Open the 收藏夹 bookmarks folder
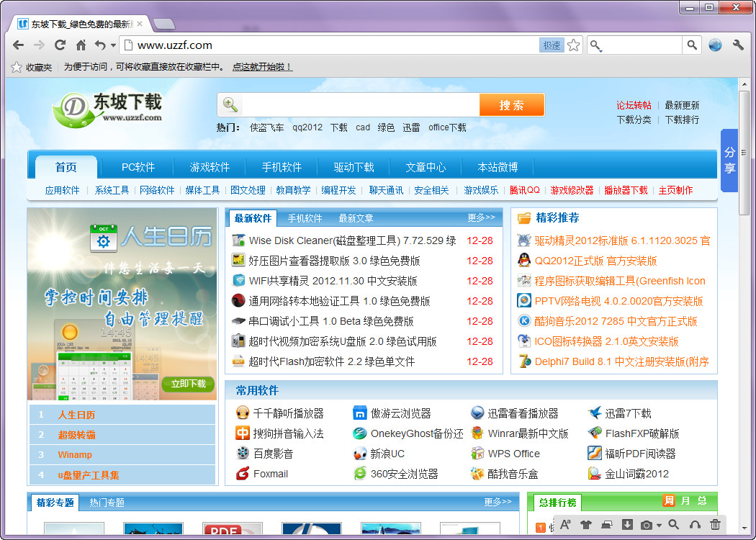Screen dimensions: 756x540 click(x=32, y=67)
